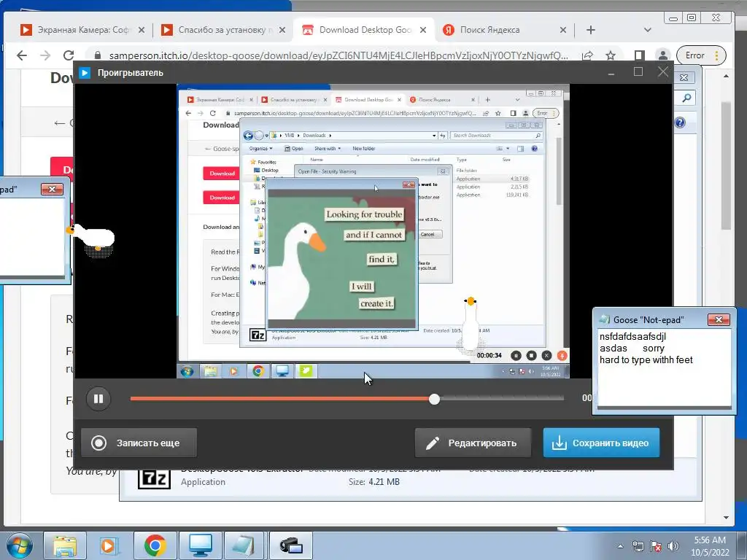
Task: Close the Goose Not-epad window
Action: [719, 319]
